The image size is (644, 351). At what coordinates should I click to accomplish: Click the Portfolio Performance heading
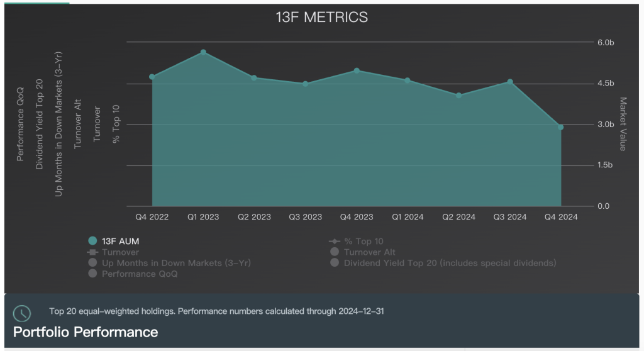pos(86,331)
